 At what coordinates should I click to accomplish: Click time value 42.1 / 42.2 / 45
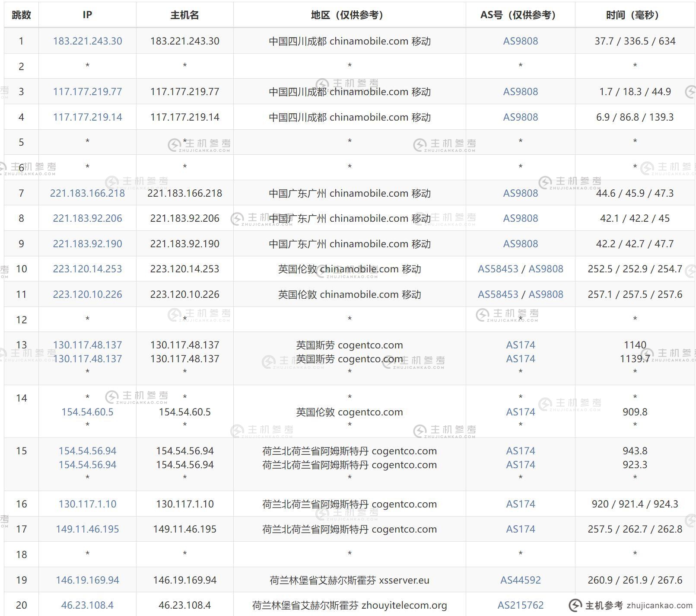635,218
